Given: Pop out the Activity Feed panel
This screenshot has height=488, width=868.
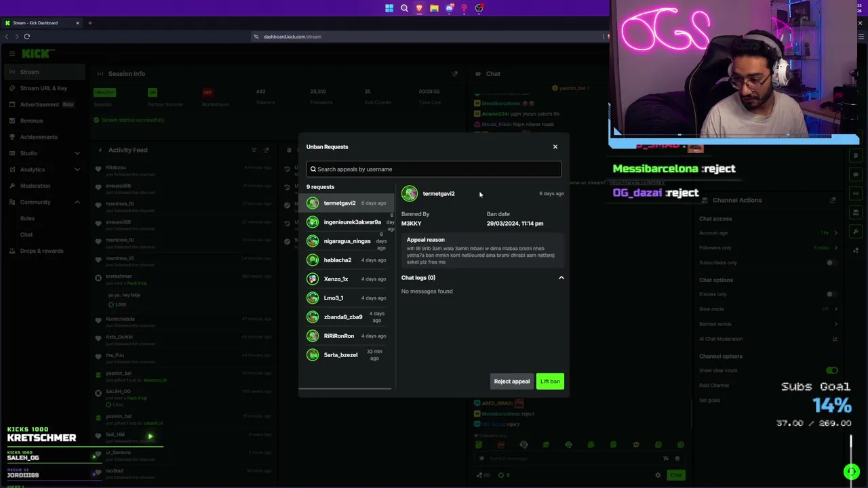Looking at the screenshot, I should (266, 150).
